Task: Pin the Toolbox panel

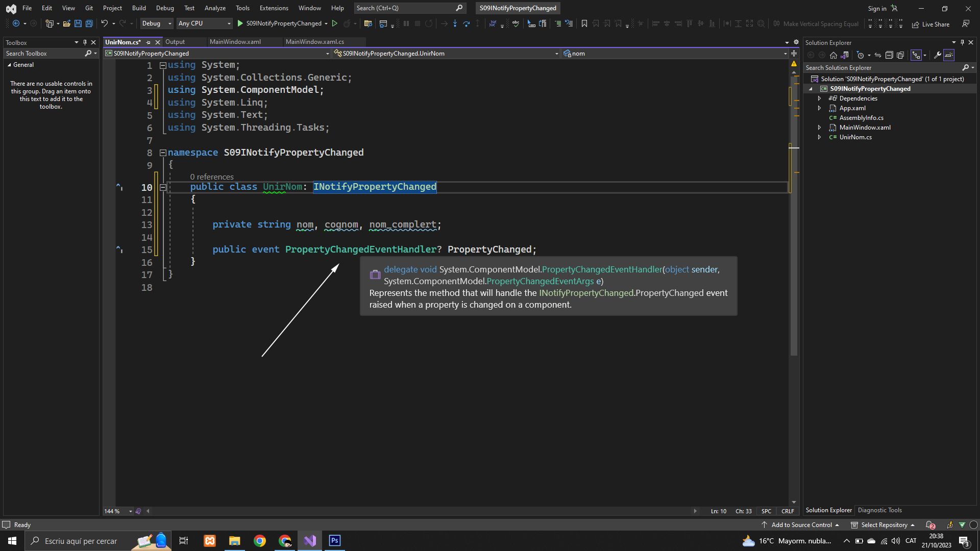Action: tap(85, 43)
